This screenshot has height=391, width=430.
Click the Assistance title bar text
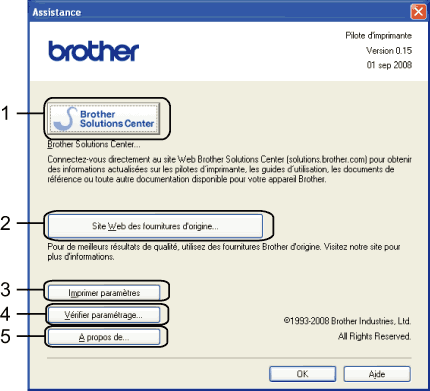[57, 12]
